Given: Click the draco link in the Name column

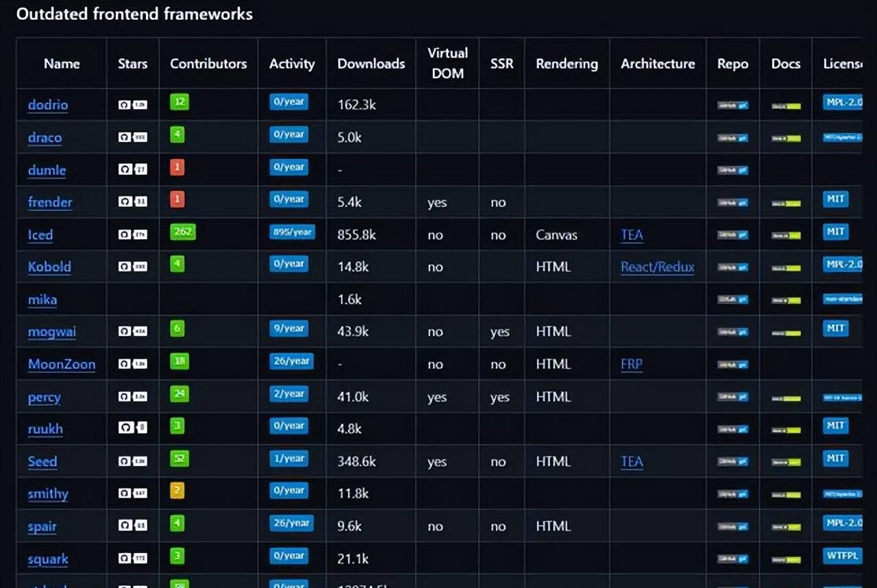Looking at the screenshot, I should tap(45, 137).
